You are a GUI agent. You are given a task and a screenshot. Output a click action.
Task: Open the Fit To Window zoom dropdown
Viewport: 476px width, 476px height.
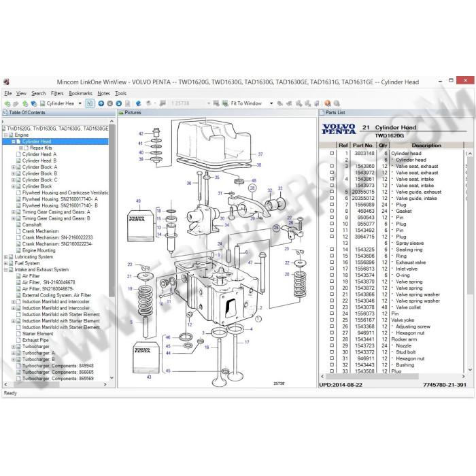pyautogui.click(x=271, y=103)
